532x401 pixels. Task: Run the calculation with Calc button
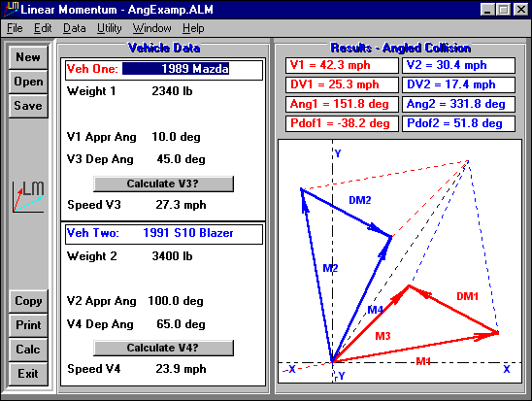tap(28, 350)
